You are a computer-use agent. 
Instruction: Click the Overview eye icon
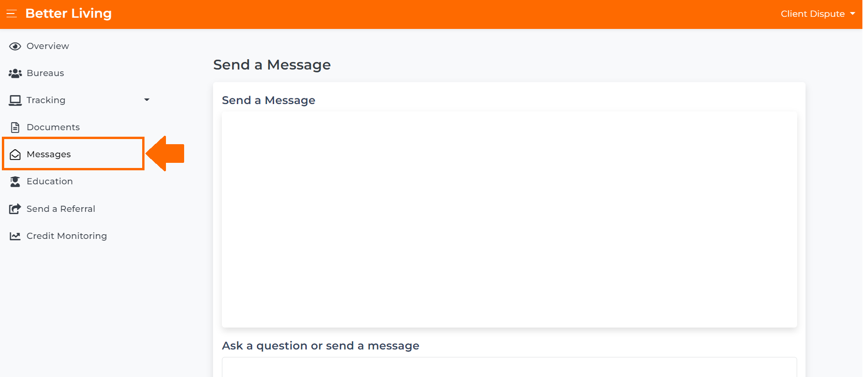(15, 46)
